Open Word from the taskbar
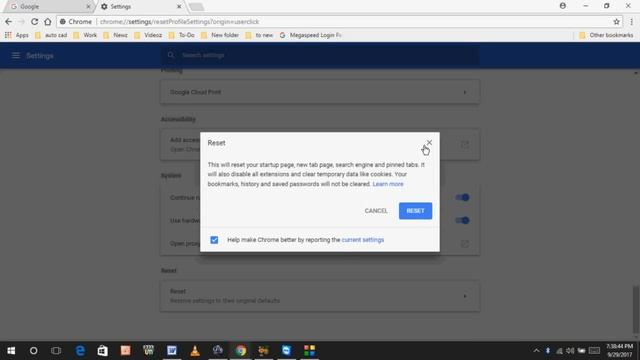 [x=172, y=351]
